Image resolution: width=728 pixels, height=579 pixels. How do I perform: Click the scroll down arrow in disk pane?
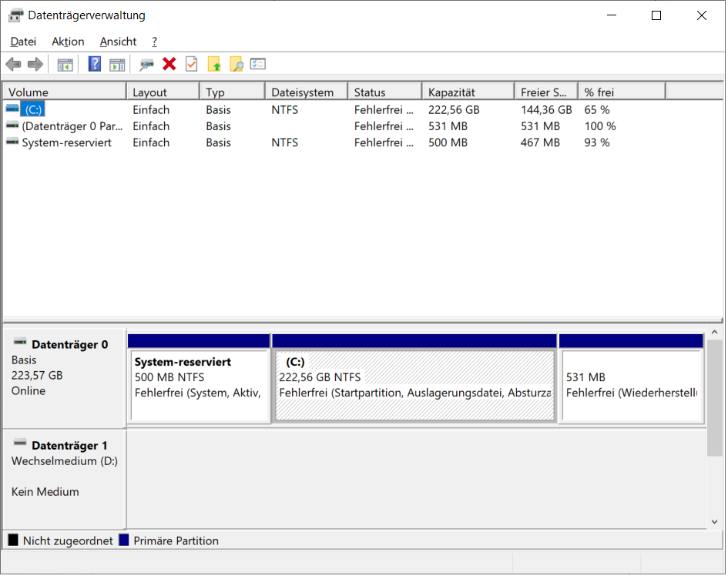click(715, 522)
